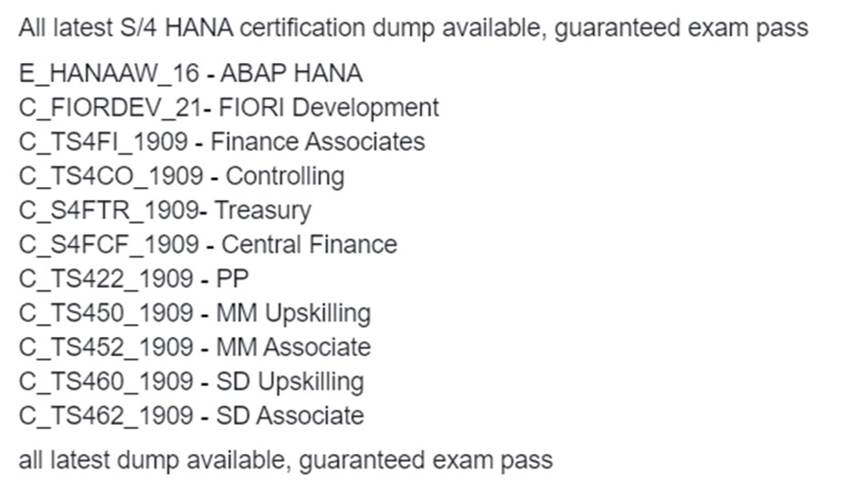The width and height of the screenshot is (868, 484).
Task: Click the words 'FIORI Development'
Action: tap(329, 108)
